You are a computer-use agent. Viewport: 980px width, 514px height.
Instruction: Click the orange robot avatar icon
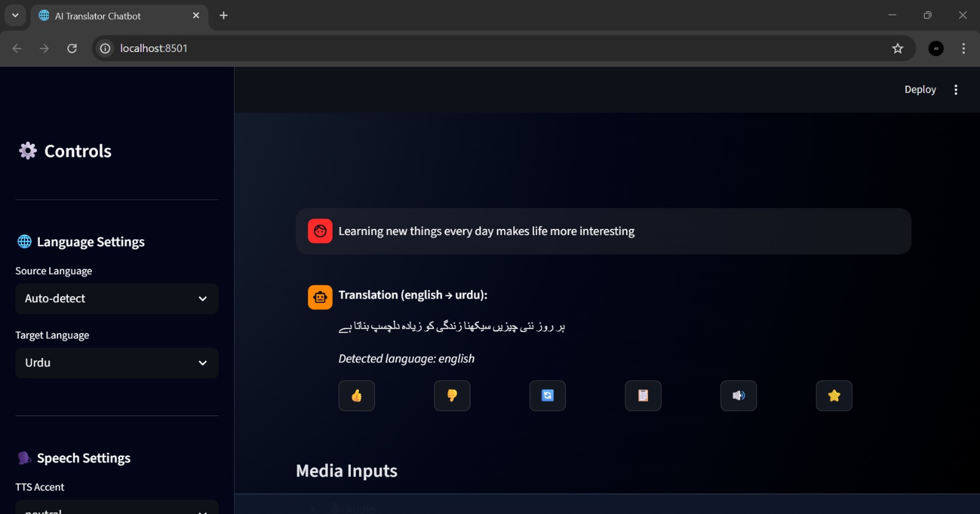tap(320, 297)
